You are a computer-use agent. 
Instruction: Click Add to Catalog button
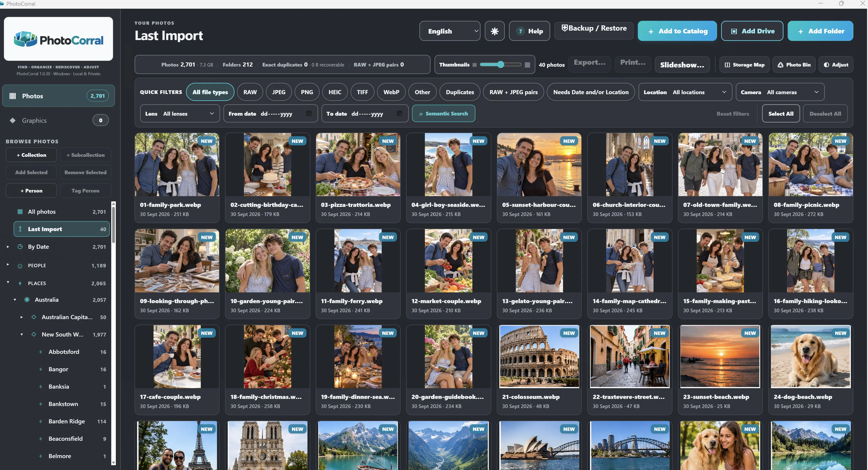click(677, 31)
